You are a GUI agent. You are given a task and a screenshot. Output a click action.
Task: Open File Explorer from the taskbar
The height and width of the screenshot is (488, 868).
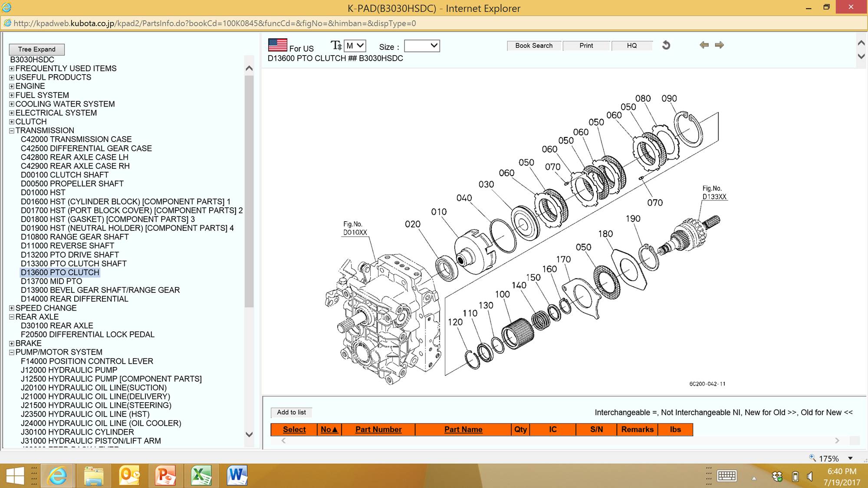click(x=94, y=476)
